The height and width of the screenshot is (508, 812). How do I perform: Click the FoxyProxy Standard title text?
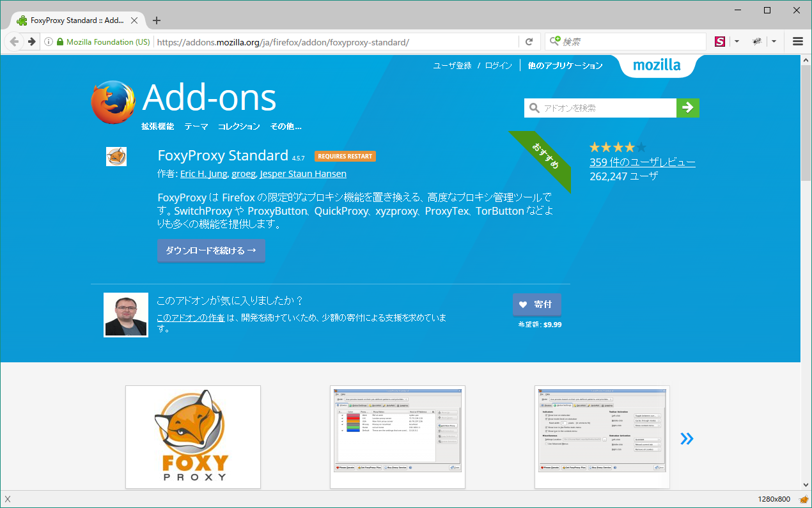(x=223, y=155)
